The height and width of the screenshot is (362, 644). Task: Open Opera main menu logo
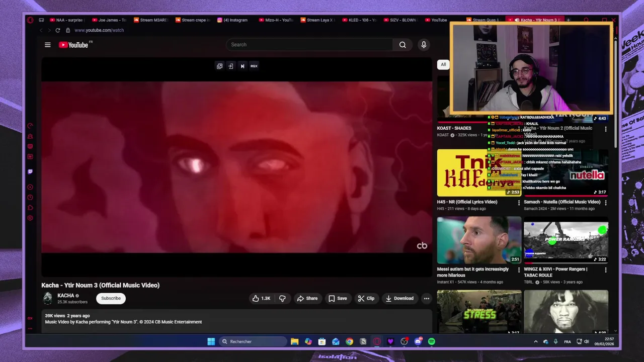pyautogui.click(x=30, y=20)
